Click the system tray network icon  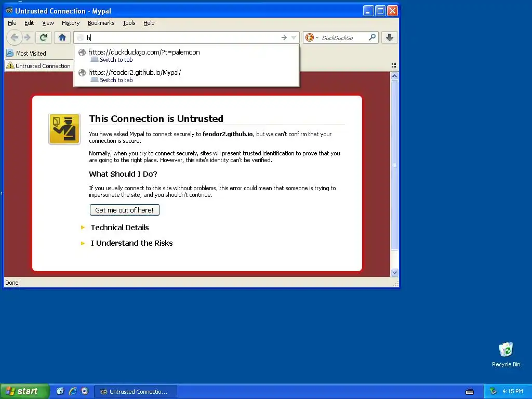[493, 391]
